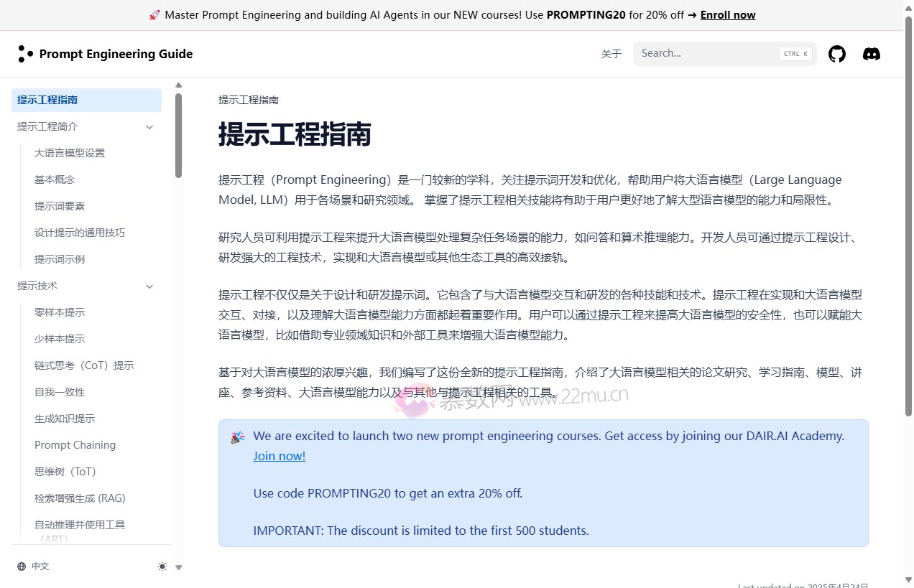The height and width of the screenshot is (588, 914).
Task: Select 检索增强生成 (RAG) entry
Action: tap(80, 498)
